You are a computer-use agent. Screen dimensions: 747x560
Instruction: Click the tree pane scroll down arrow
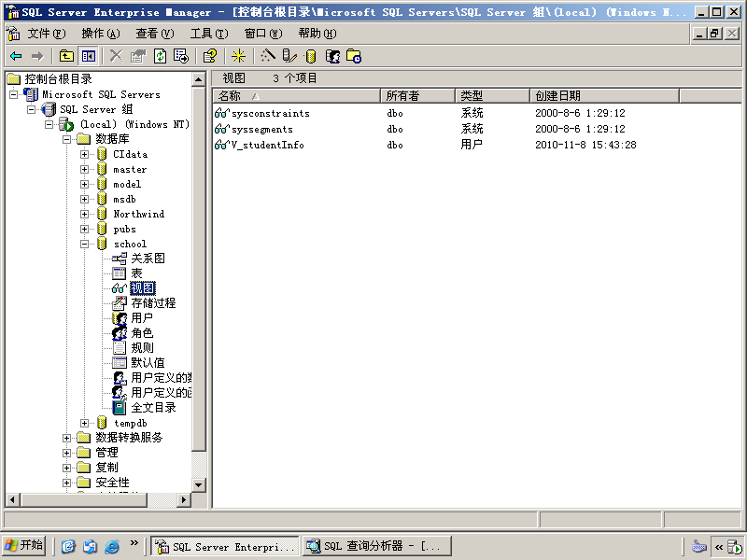pos(199,484)
